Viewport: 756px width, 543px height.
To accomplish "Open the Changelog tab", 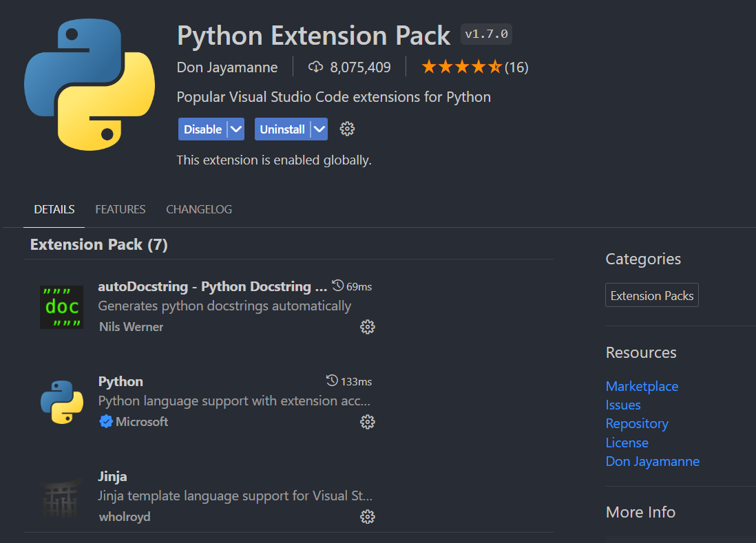I will point(199,209).
